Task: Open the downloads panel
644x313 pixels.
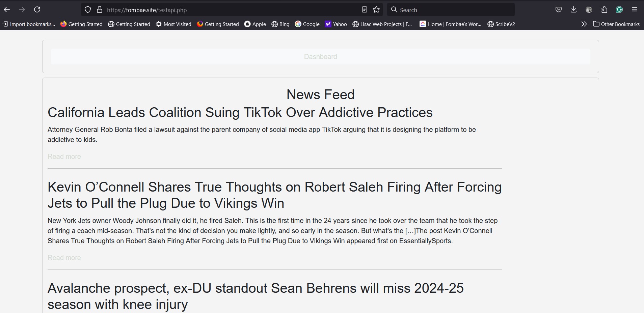Action: point(573,10)
